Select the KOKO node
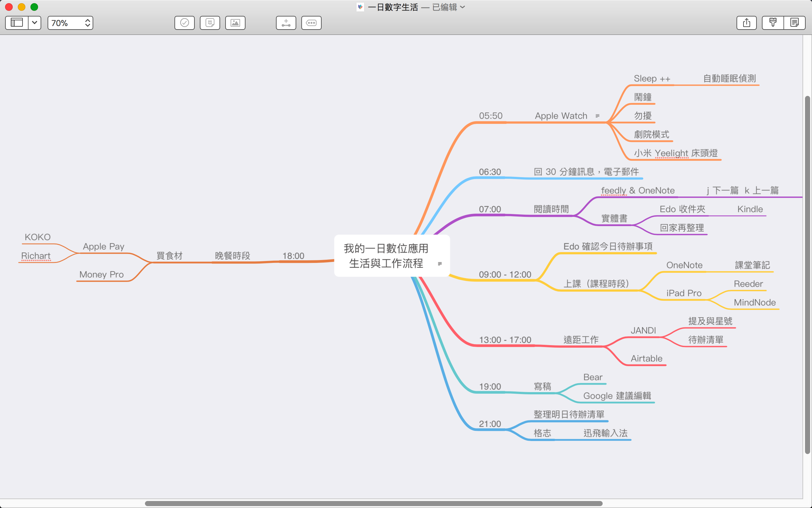The image size is (812, 508). click(x=37, y=237)
